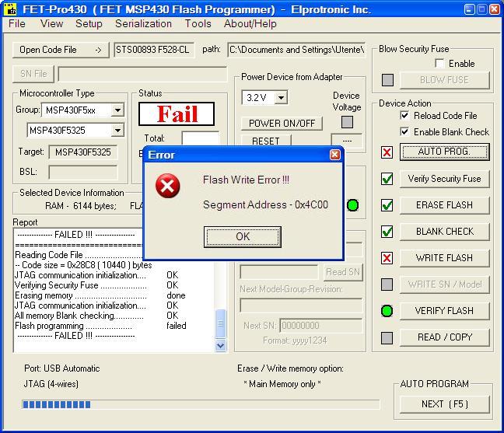504x433 pixels.
Task: Click the Total count field
Action: 201,138
